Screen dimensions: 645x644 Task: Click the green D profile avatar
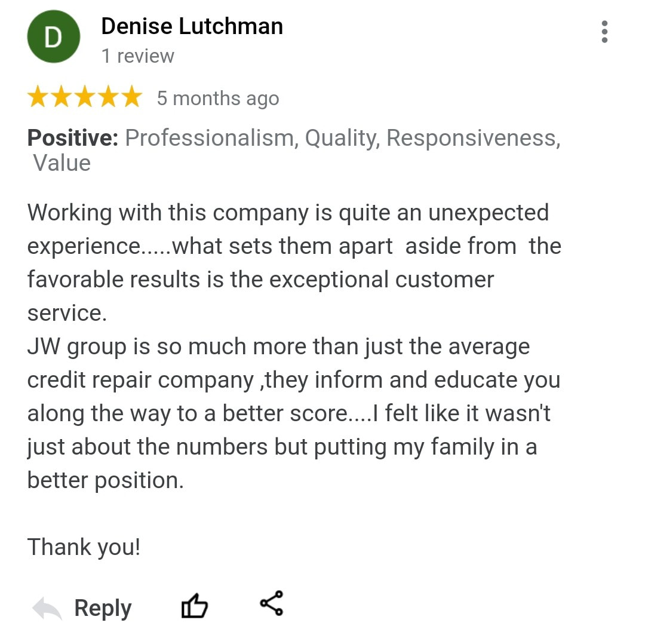(x=54, y=36)
